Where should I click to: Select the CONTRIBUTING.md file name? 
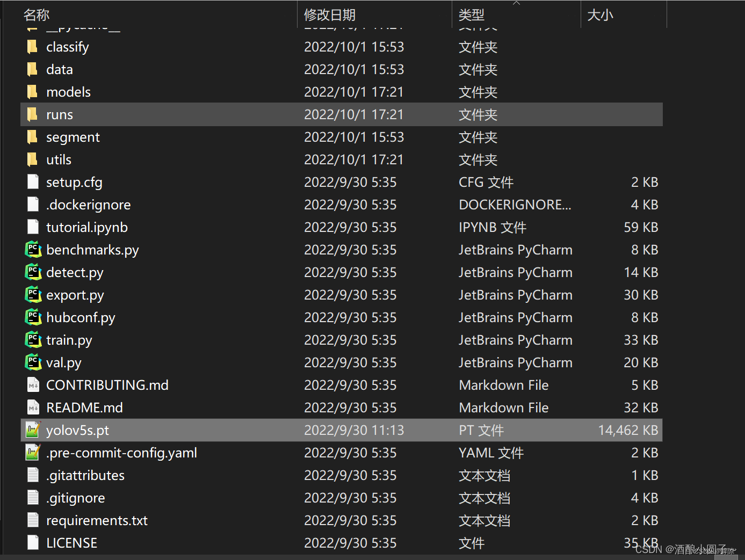point(107,385)
